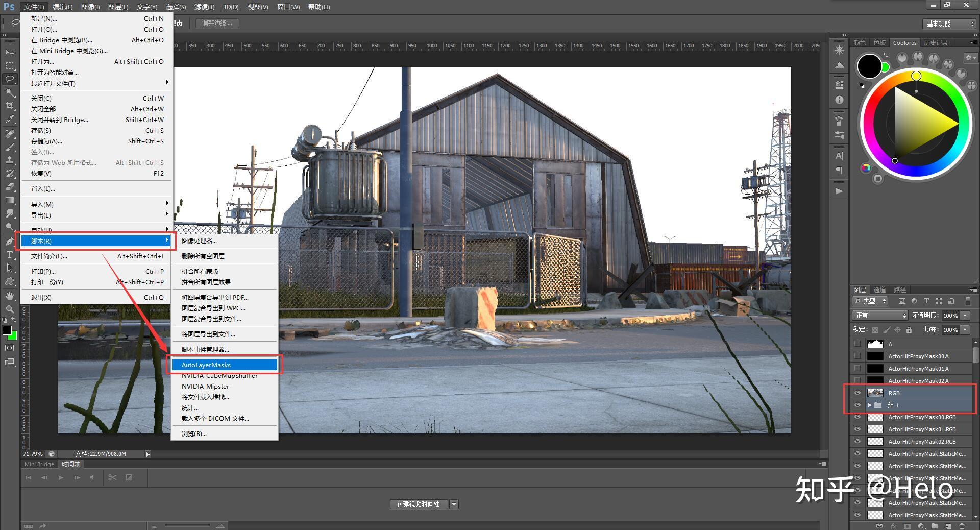Activate the Zoom tool
Screen dimensions: 980x530
click(9, 309)
